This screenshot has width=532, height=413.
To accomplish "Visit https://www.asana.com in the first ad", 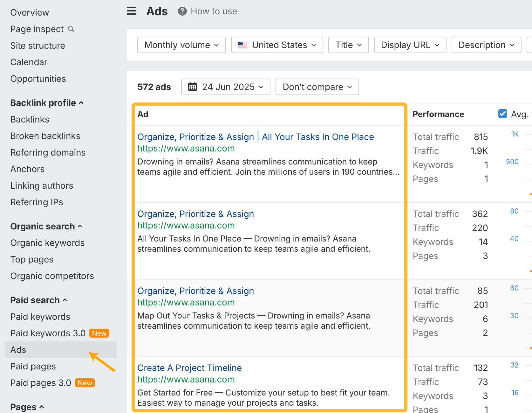I will [186, 148].
